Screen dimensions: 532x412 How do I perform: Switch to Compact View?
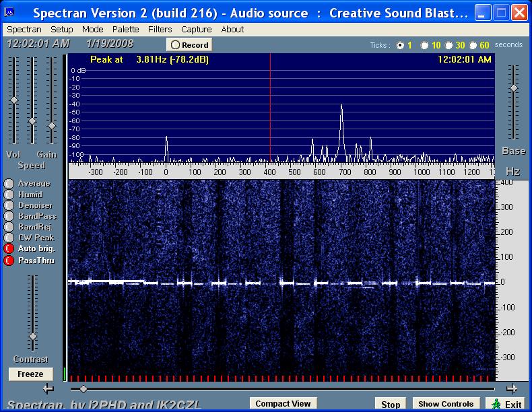(283, 403)
